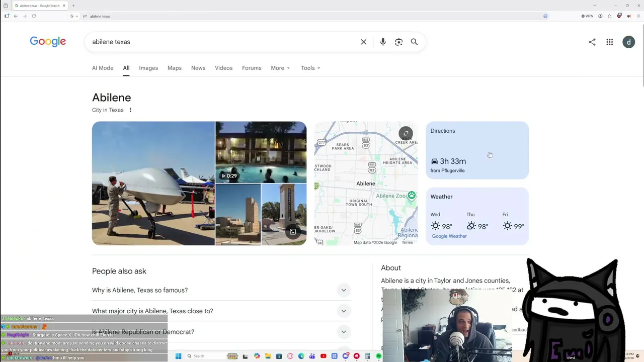Submit search using the magnifying glass icon

(x=414, y=42)
